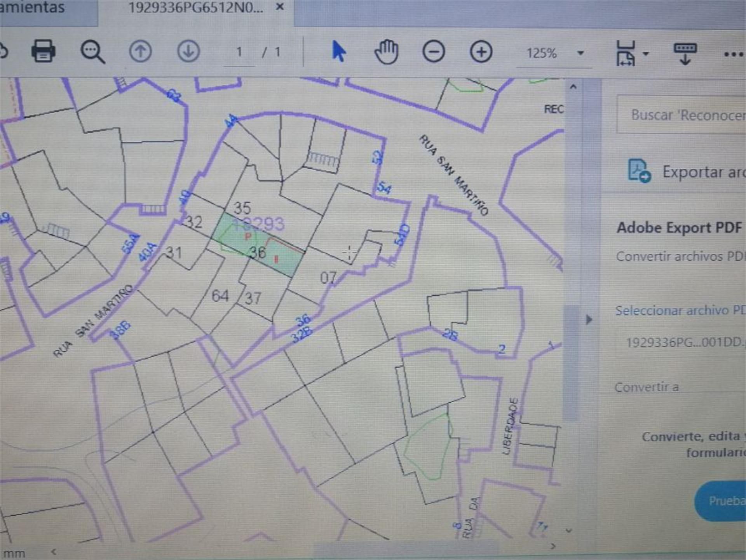Select the 1929336PG6512N0 document tab
The height and width of the screenshot is (560, 746).
point(196,8)
